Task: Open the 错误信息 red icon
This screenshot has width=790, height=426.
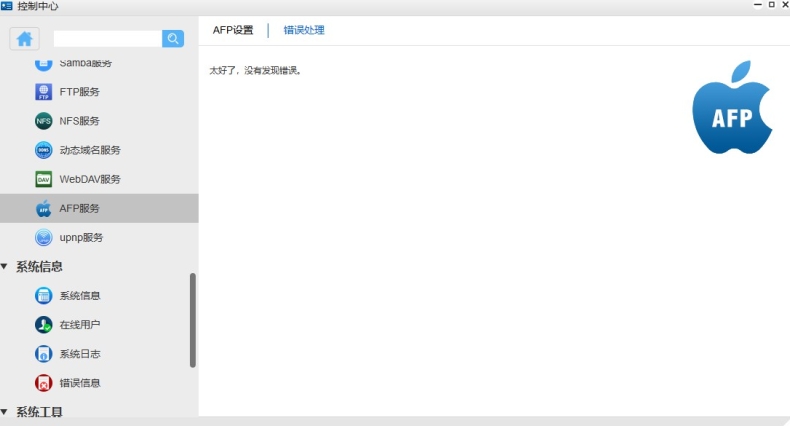Action: 44,383
